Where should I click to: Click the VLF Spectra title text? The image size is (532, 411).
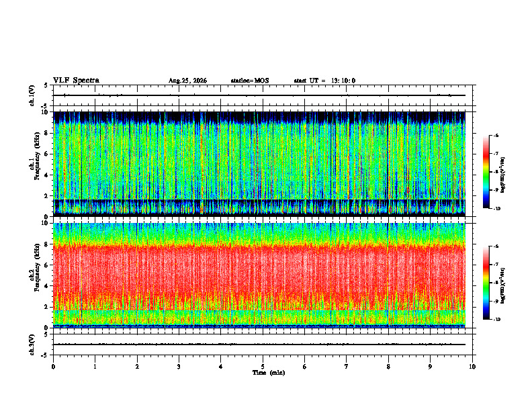pyautogui.click(x=76, y=81)
